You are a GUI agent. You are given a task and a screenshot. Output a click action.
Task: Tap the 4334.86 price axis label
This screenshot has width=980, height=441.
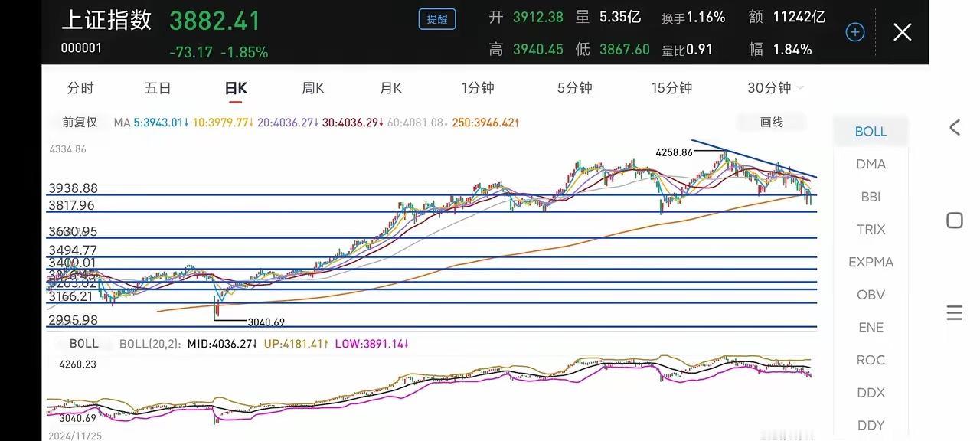[68, 149]
